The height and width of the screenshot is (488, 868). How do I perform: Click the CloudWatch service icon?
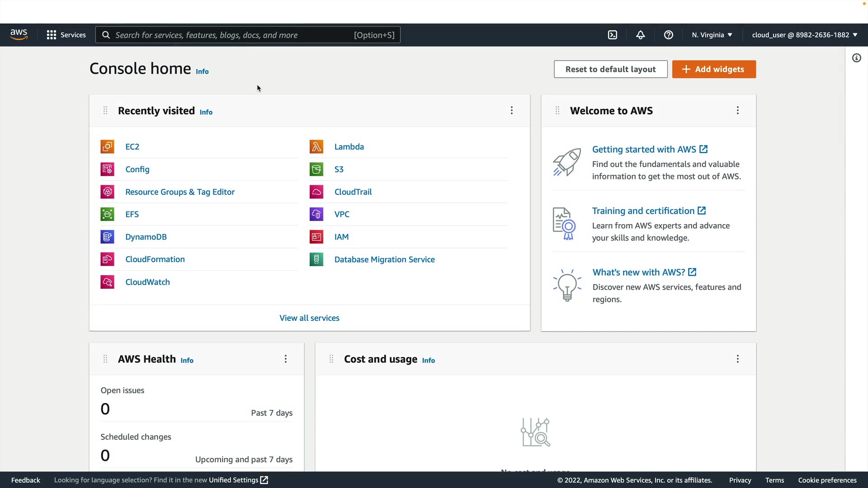tap(107, 282)
